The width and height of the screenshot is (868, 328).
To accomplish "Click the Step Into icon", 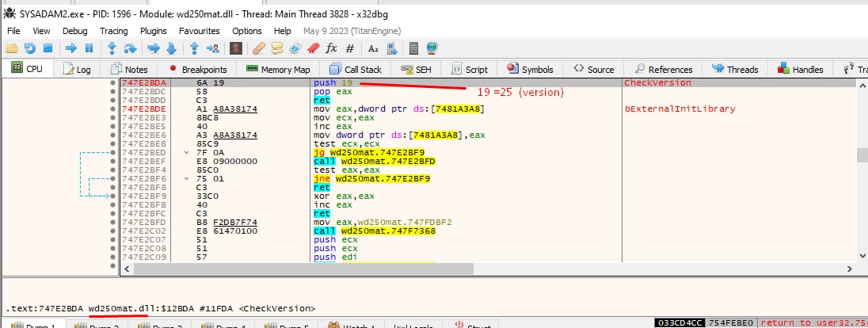I will tap(113, 48).
